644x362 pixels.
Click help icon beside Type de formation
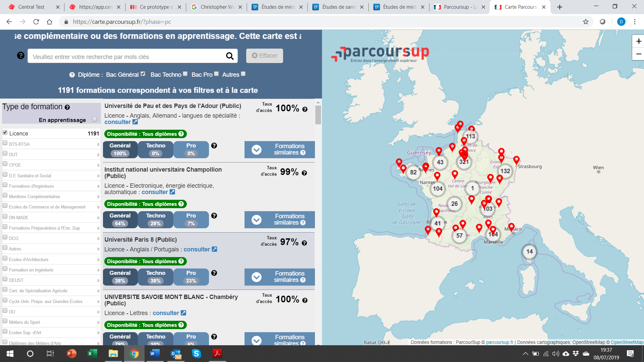tap(67, 107)
